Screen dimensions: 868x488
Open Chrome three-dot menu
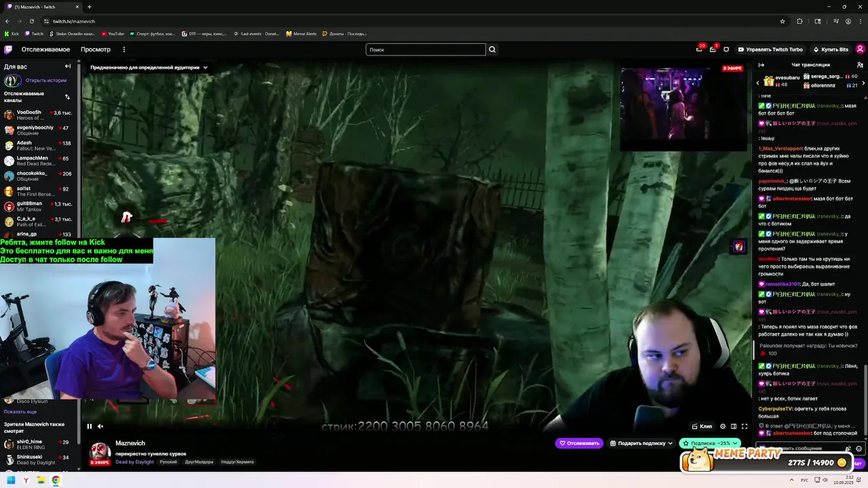(861, 21)
